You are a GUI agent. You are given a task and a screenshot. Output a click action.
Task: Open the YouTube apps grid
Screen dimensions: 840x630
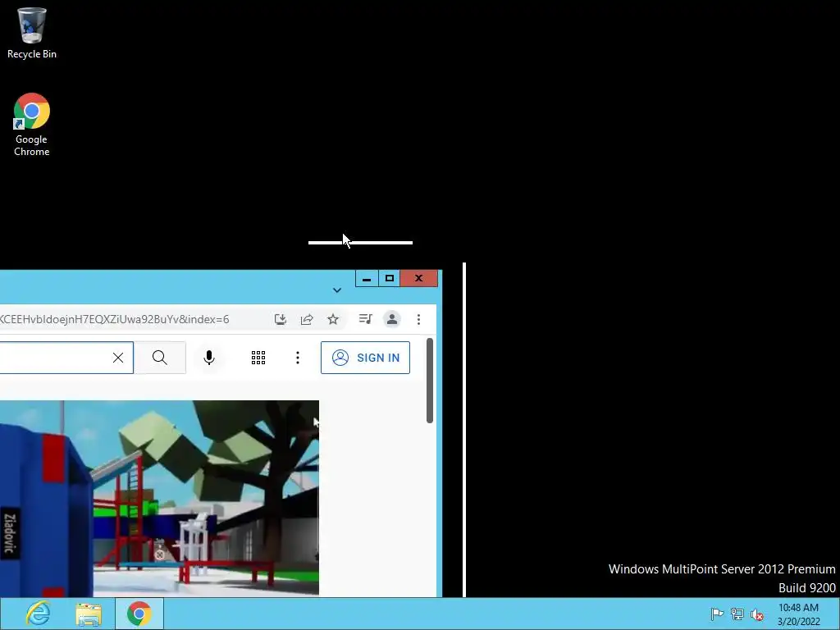258,358
